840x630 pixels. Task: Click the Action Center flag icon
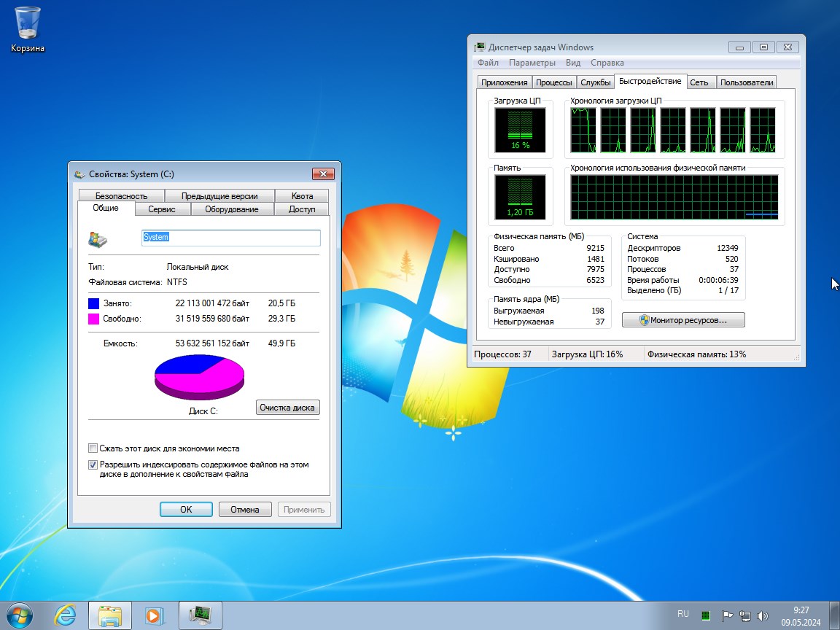[727, 615]
